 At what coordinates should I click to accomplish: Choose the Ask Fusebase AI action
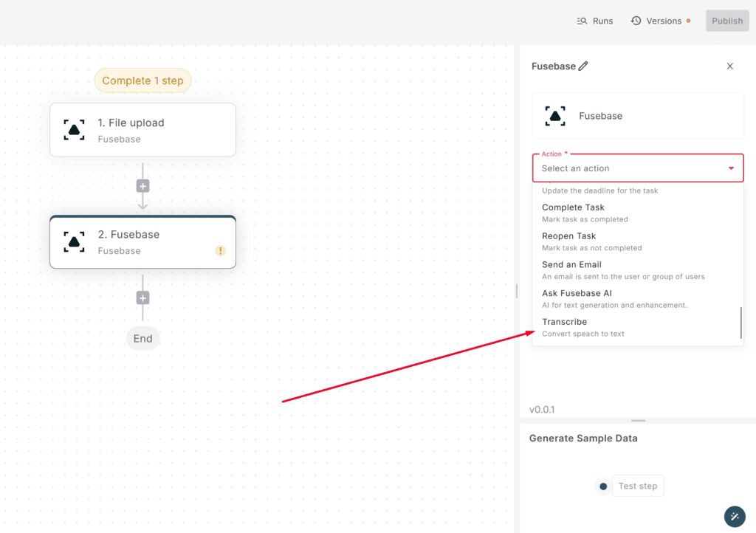tap(638, 298)
